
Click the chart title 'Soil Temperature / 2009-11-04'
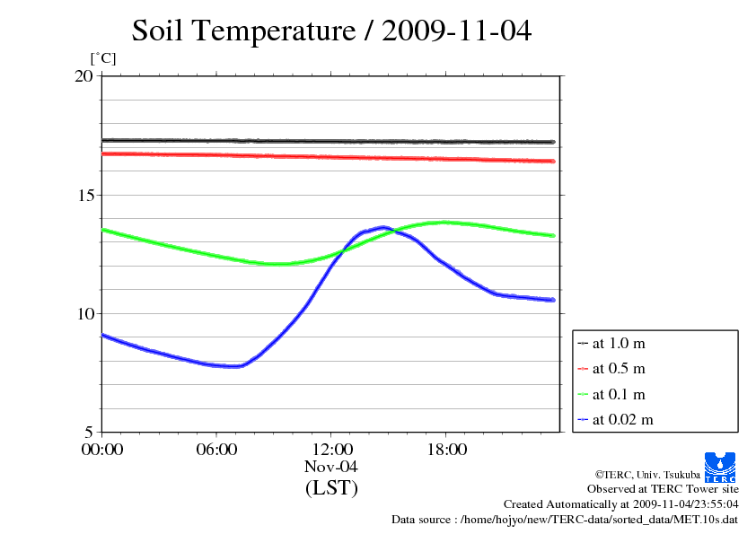(x=331, y=31)
